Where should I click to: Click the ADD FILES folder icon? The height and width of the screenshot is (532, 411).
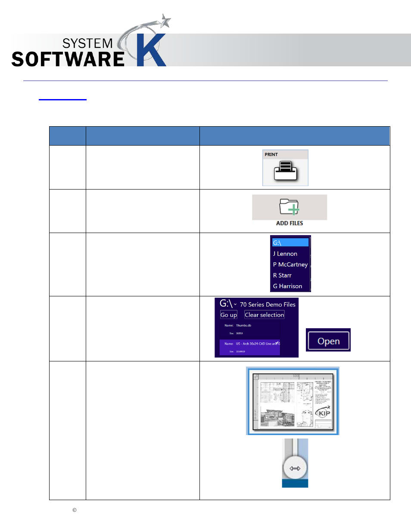(x=289, y=207)
